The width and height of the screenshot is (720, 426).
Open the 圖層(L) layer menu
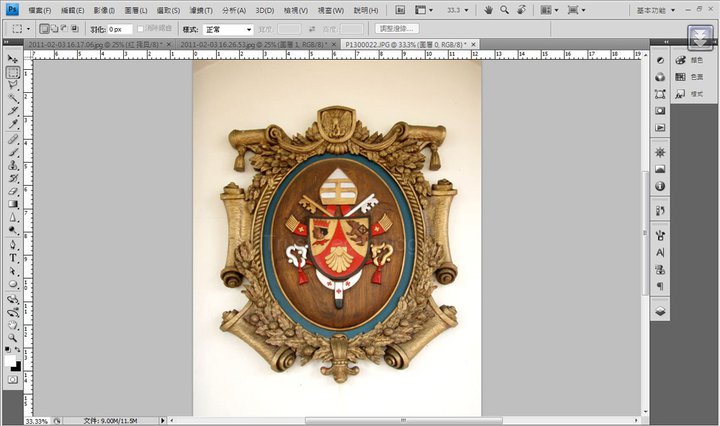coord(136,10)
